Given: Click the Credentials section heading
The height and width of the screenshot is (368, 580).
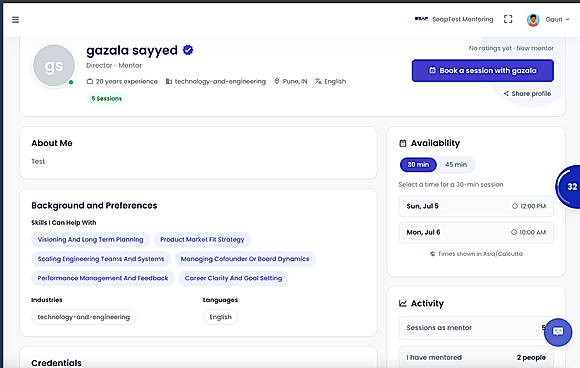Looking at the screenshot, I should (56, 363).
